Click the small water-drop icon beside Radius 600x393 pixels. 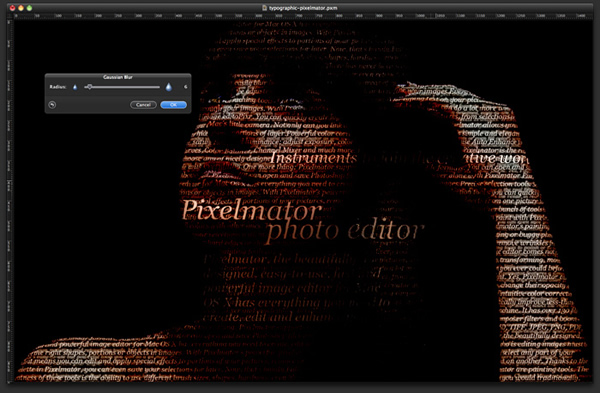pyautogui.click(x=75, y=87)
